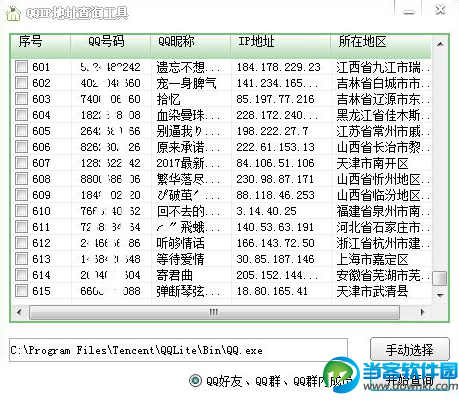
Task: Minimize the QQ IP lookup window
Action: click(x=409, y=11)
